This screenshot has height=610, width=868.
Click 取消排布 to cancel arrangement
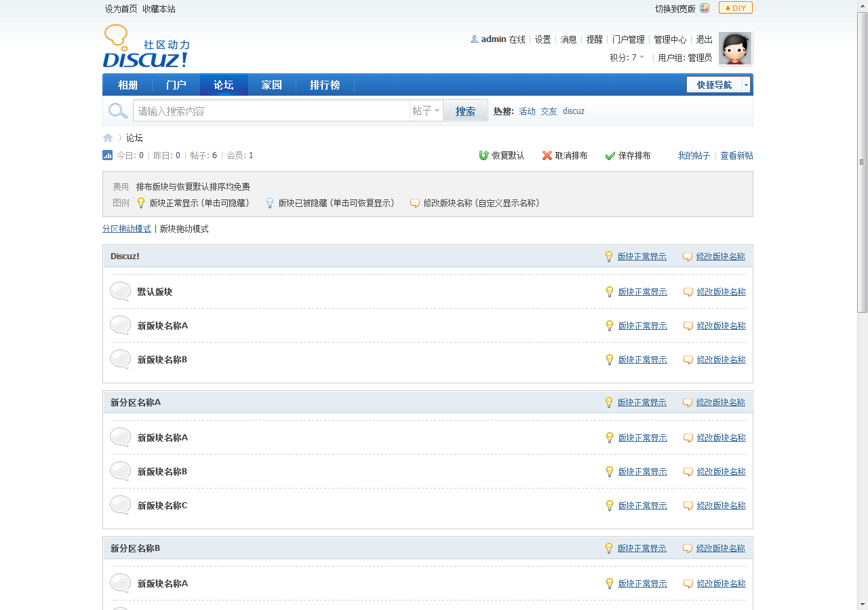(571, 155)
